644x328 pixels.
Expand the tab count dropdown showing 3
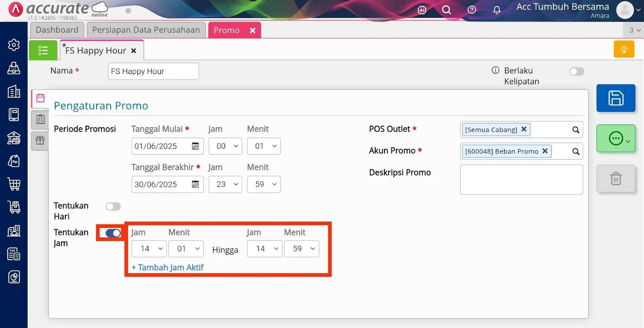coord(634,30)
